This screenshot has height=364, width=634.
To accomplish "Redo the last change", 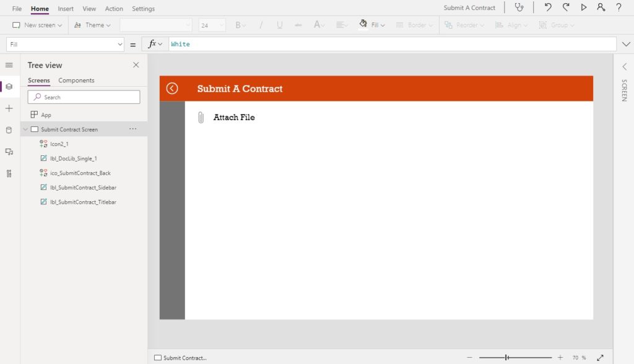I will pos(566,8).
